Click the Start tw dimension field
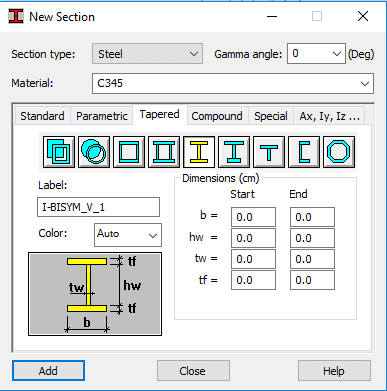Viewport: 387px width, 391px height. [253, 259]
